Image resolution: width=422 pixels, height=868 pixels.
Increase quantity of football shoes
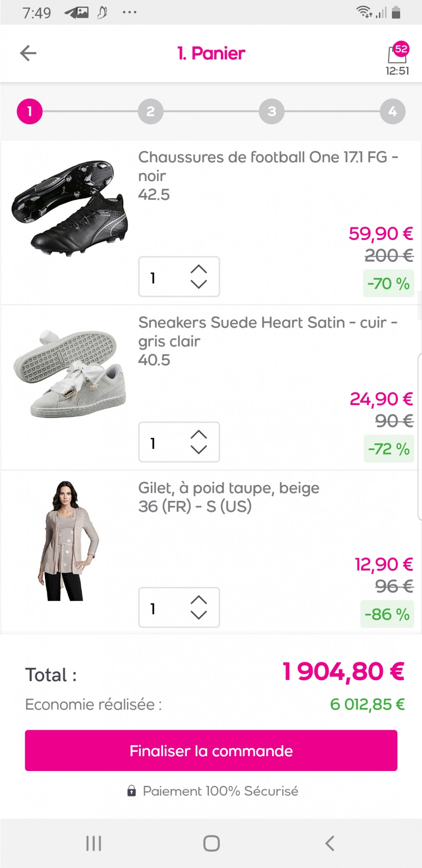[x=199, y=269]
